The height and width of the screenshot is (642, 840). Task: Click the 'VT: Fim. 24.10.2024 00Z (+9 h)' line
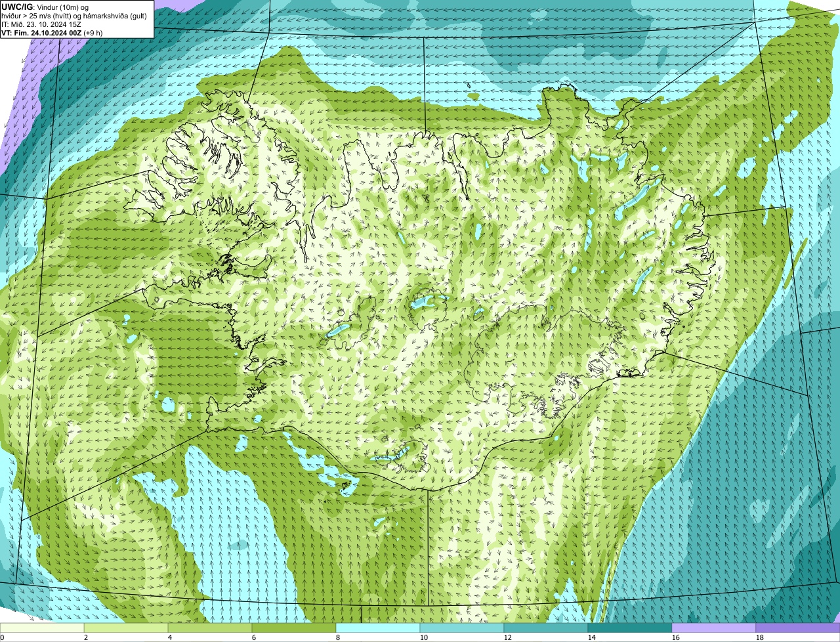[x=52, y=32]
